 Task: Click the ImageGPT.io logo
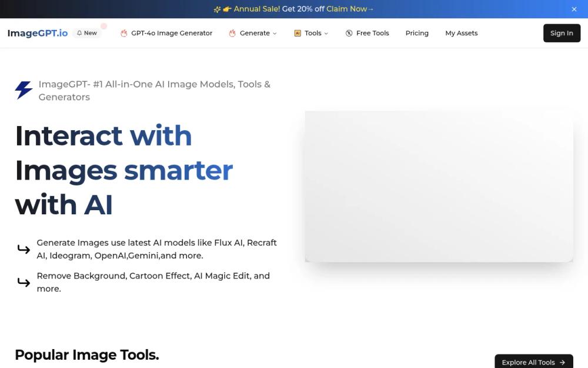[38, 33]
